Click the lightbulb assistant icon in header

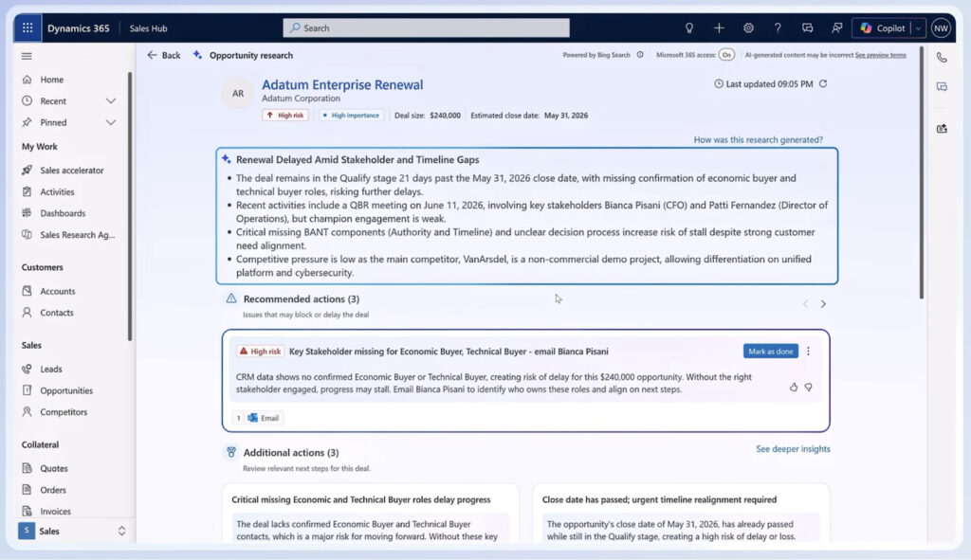689,27
